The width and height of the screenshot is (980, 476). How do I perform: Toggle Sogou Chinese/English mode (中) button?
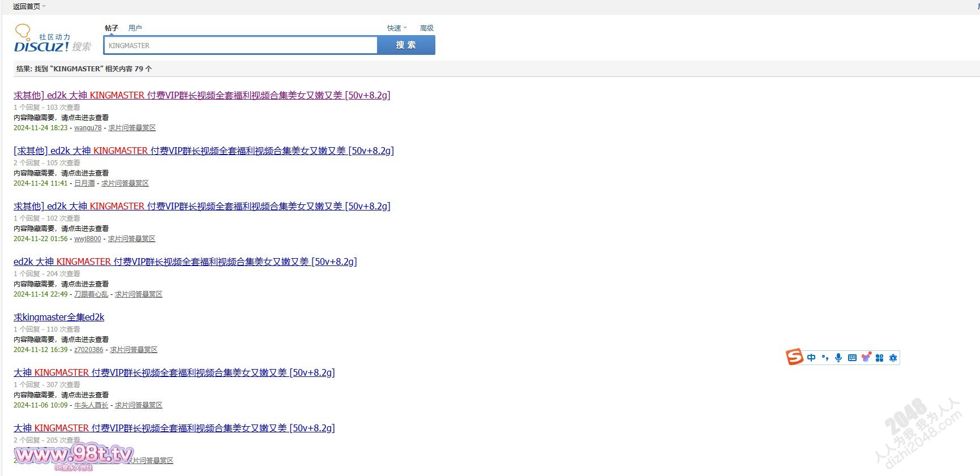pyautogui.click(x=811, y=358)
